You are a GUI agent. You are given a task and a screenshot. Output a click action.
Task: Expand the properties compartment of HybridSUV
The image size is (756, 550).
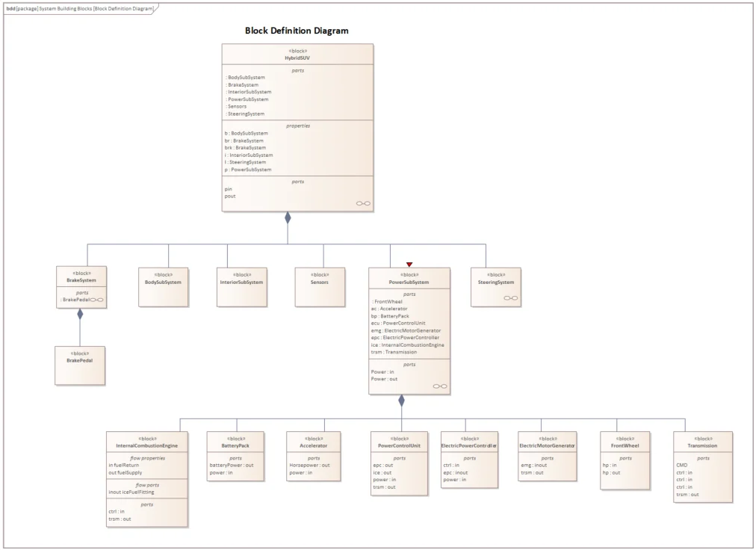tap(297, 126)
